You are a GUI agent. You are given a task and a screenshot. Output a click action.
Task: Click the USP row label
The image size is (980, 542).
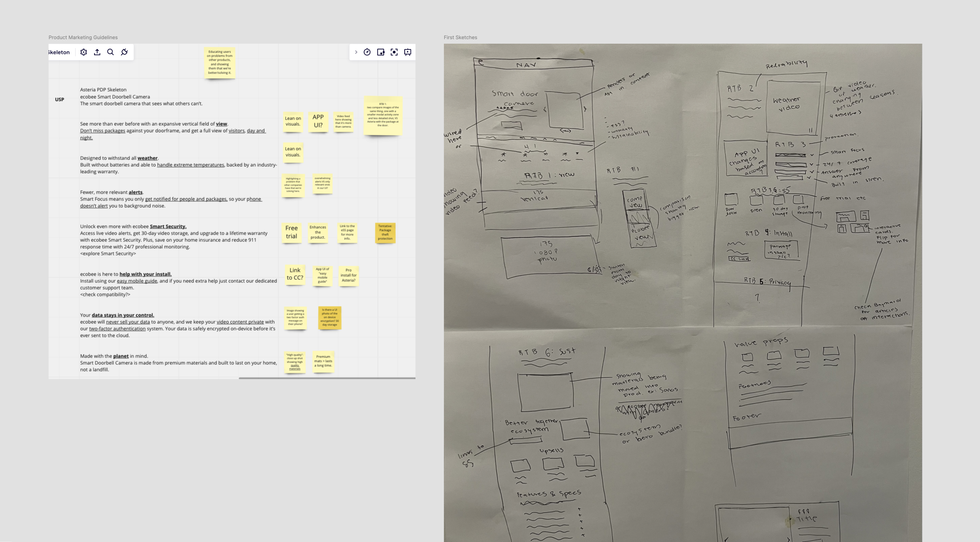click(x=59, y=99)
